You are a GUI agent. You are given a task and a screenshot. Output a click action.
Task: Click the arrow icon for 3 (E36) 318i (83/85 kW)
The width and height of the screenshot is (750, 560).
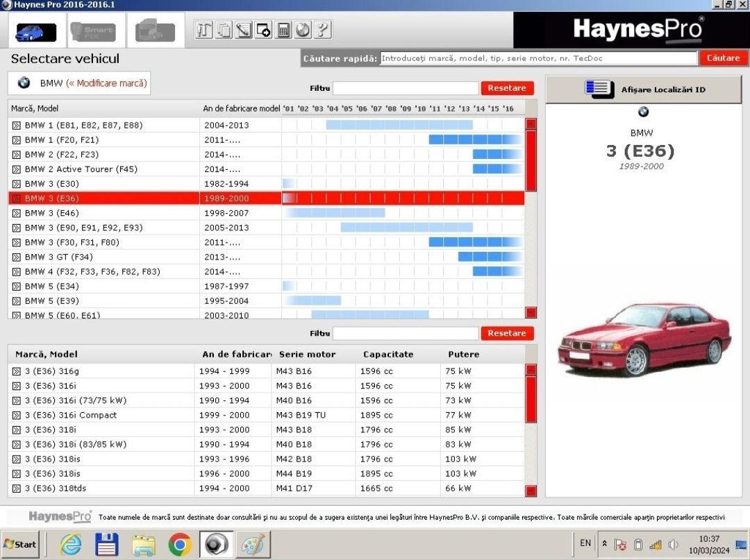[16, 444]
